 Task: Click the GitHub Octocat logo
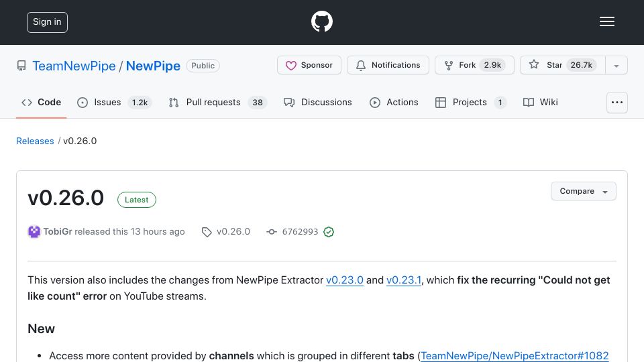point(321,21)
